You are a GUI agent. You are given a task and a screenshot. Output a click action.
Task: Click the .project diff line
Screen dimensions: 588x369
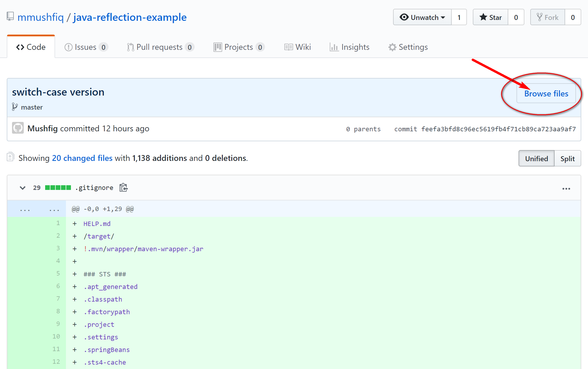[323, 324]
